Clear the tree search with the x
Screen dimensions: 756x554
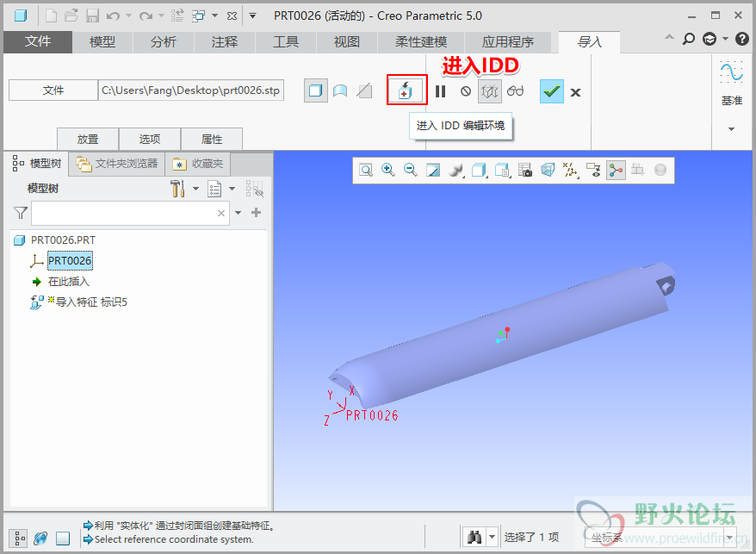(221, 213)
